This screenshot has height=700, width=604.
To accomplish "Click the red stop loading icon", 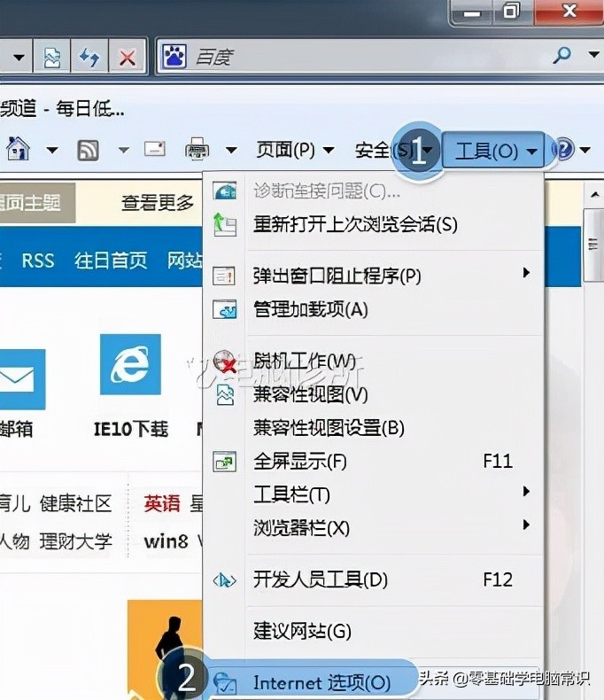I will (x=128, y=58).
